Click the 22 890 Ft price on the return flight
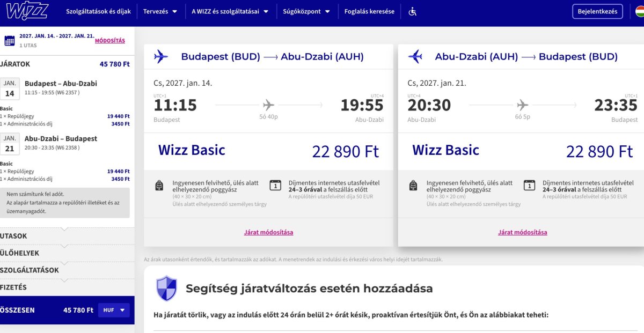 click(x=600, y=152)
